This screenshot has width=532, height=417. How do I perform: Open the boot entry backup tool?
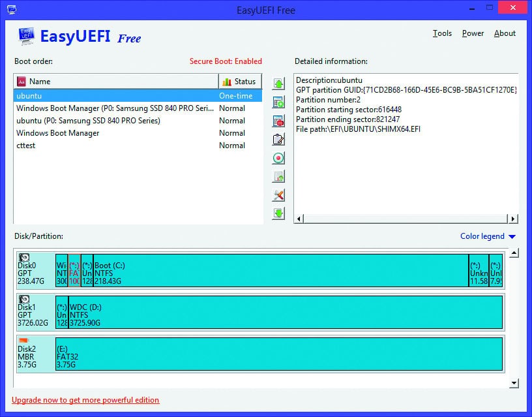(x=277, y=176)
